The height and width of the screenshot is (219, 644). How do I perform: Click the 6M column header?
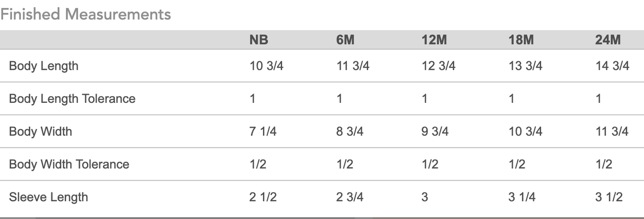tap(345, 40)
